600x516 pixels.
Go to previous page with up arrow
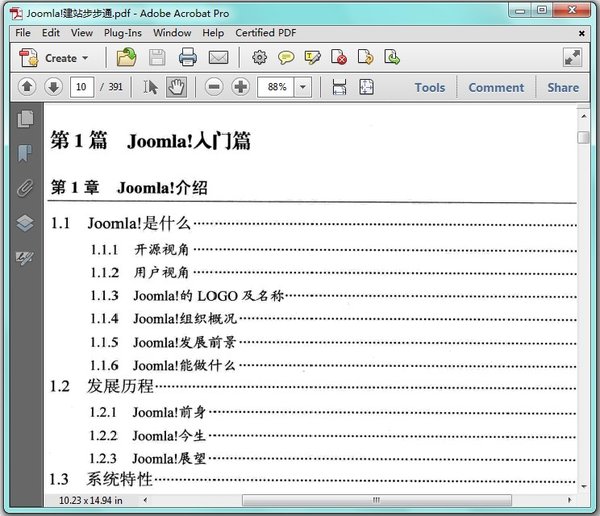pos(27,87)
